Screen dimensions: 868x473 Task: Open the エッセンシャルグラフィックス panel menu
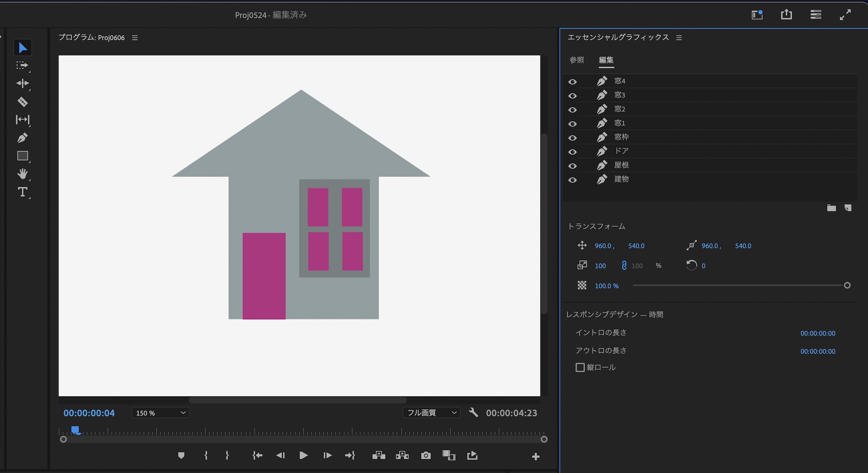pos(679,38)
